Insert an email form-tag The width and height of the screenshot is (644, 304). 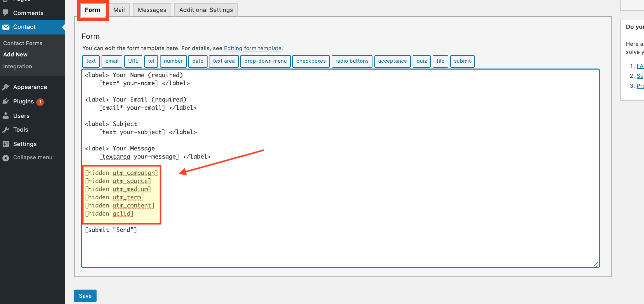click(x=112, y=61)
